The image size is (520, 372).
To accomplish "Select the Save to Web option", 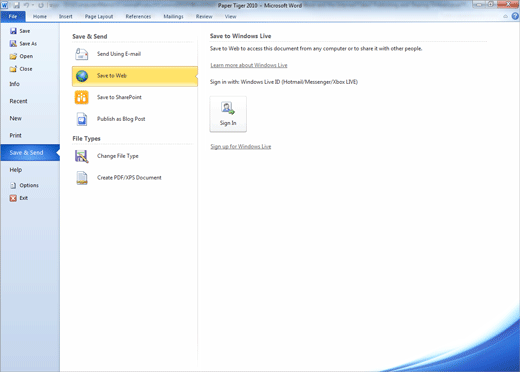I will pos(135,76).
